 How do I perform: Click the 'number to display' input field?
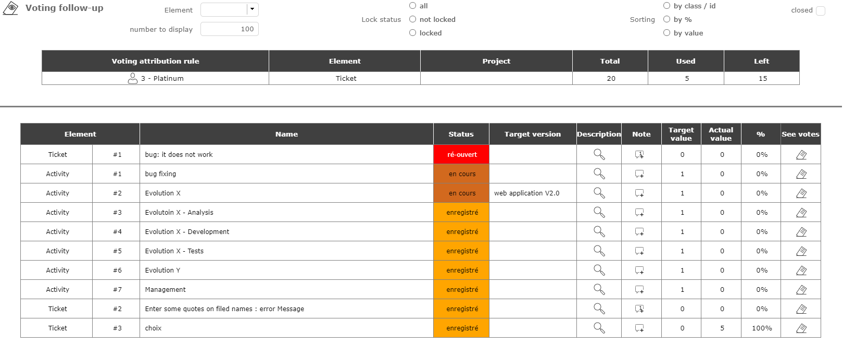pos(229,29)
